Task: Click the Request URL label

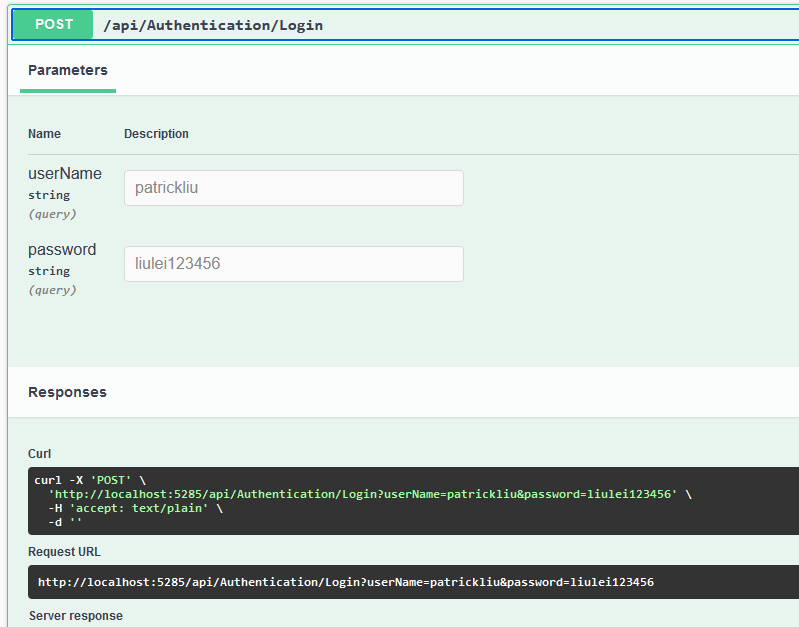Action: click(x=64, y=552)
